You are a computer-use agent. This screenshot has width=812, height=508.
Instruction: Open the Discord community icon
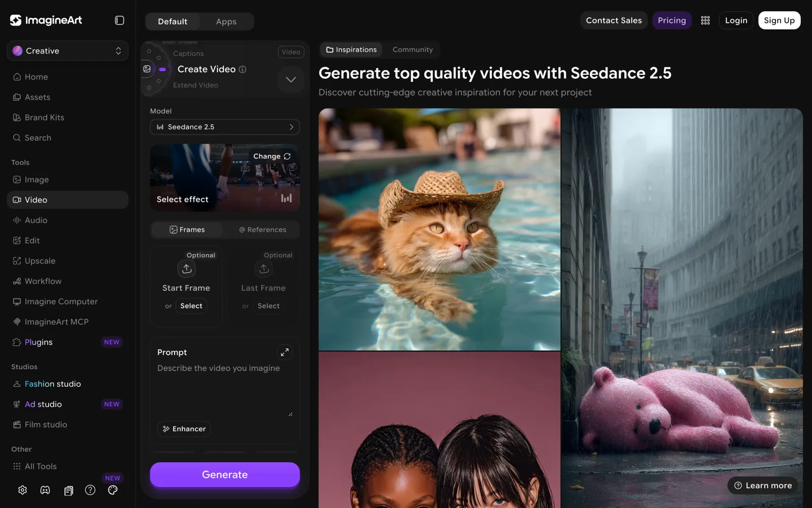click(x=45, y=490)
